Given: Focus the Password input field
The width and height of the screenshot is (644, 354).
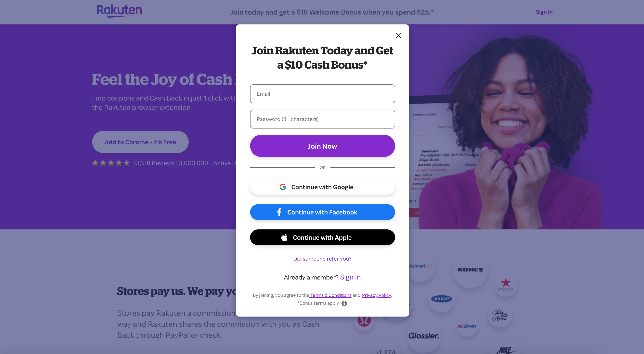Looking at the screenshot, I should (x=322, y=119).
